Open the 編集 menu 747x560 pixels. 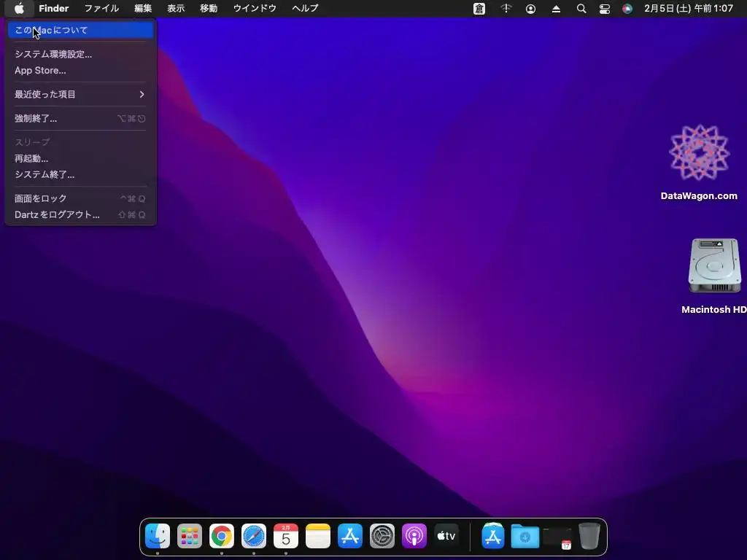(143, 8)
